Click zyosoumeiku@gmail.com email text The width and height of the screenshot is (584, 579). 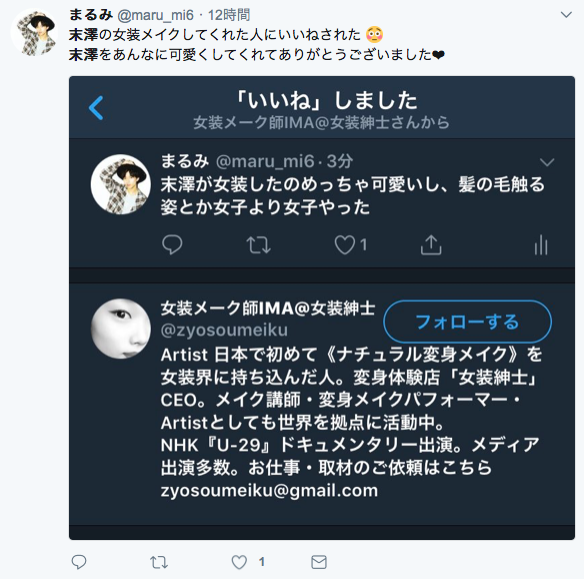pyautogui.click(x=269, y=490)
